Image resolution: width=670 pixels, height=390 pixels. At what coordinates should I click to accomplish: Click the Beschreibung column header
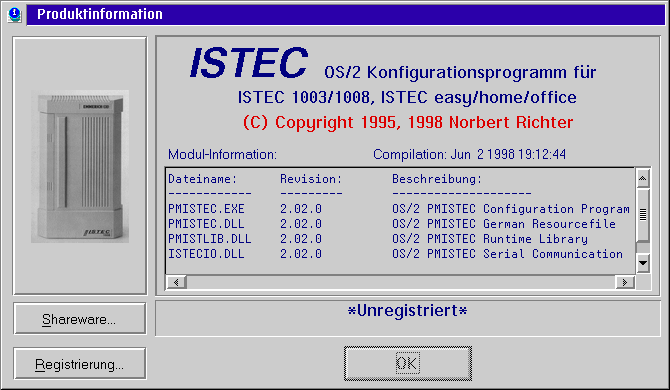coord(437,179)
